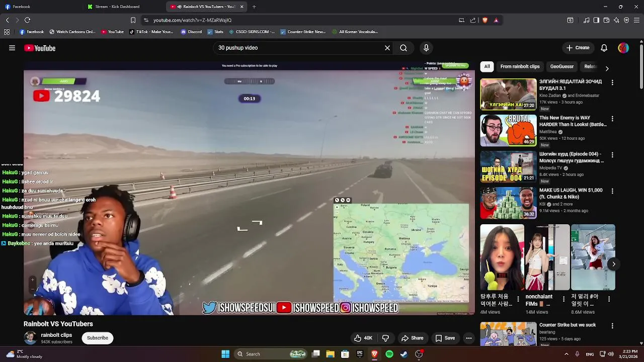Open more actions three-dot menu under video

469,338
